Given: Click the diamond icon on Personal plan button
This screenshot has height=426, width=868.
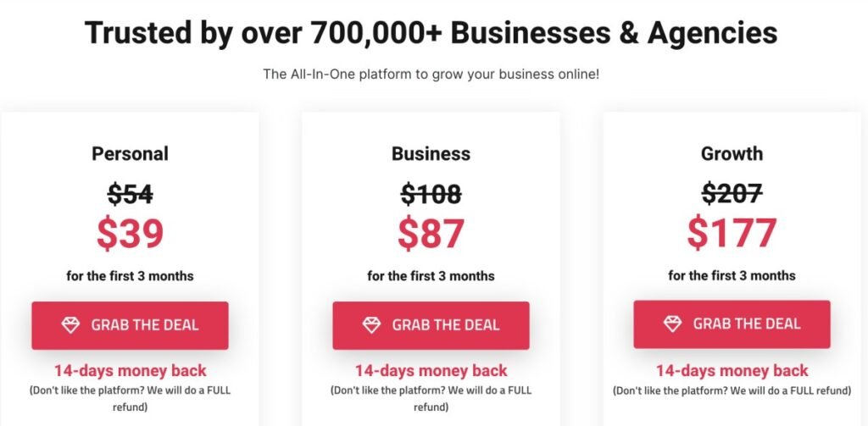Looking at the screenshot, I should [x=71, y=324].
